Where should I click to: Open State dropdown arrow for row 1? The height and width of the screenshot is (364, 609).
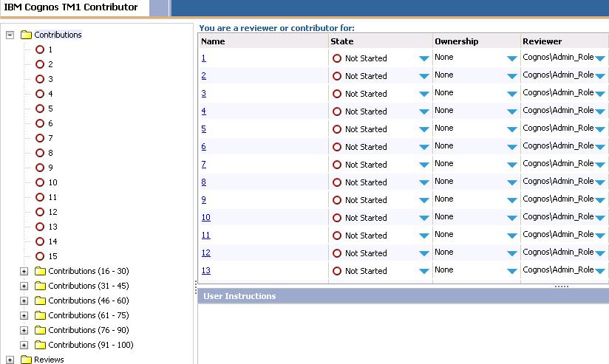424,58
